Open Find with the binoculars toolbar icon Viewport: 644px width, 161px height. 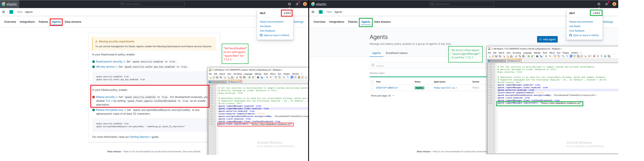[x=537, y=56]
